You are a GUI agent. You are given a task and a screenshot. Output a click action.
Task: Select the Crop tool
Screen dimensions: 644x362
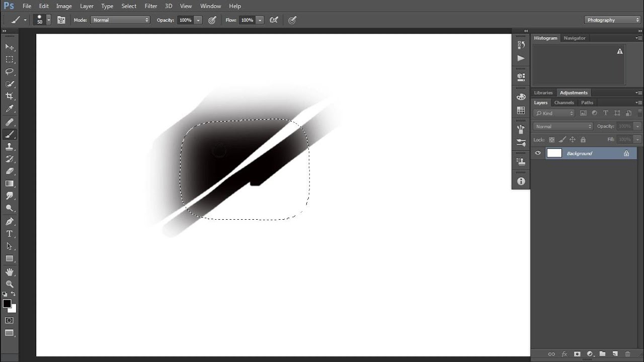coord(10,96)
